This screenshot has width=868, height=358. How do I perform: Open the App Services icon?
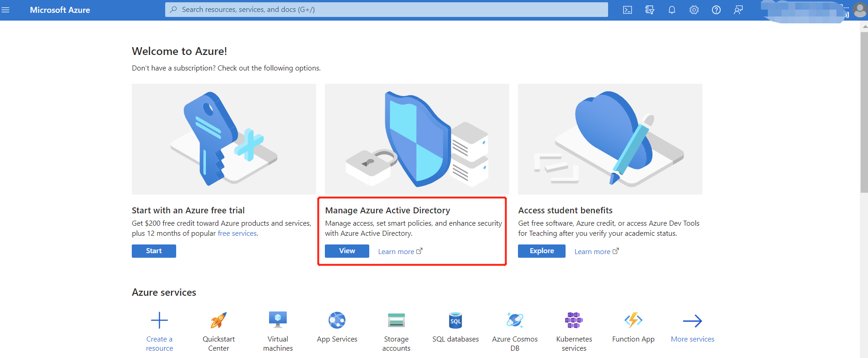click(337, 320)
